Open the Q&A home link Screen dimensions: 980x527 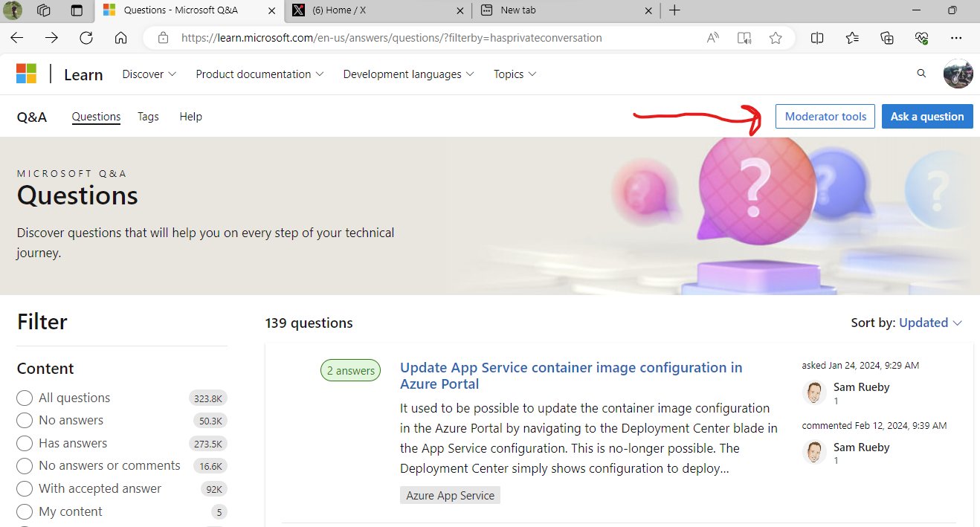coord(32,117)
